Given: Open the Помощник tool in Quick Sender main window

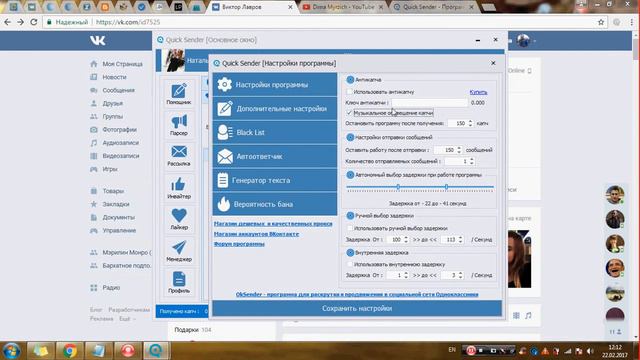Looking at the screenshot, I should pyautogui.click(x=179, y=94).
